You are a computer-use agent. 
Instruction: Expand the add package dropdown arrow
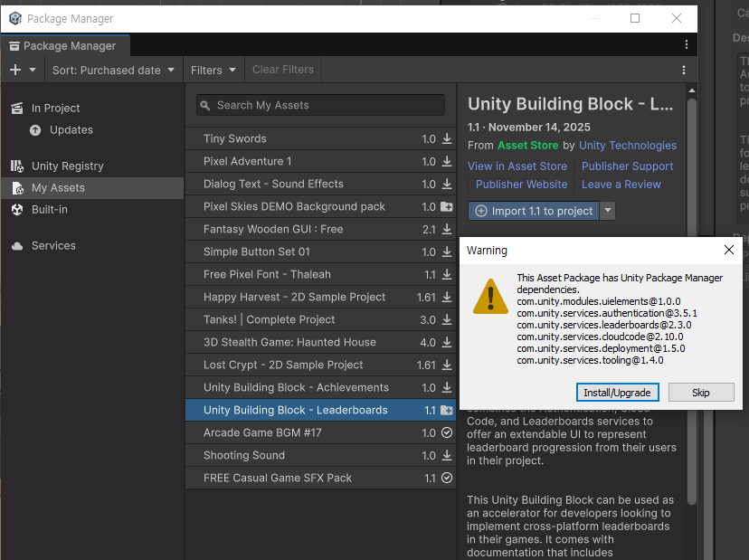click(33, 70)
